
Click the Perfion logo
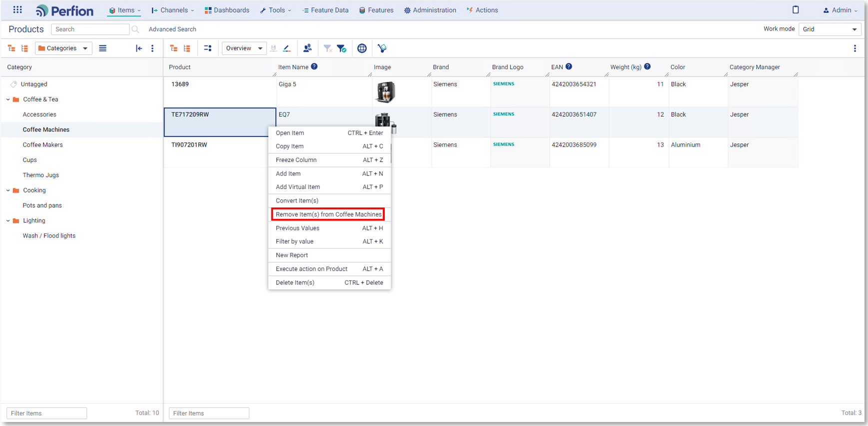click(x=64, y=10)
